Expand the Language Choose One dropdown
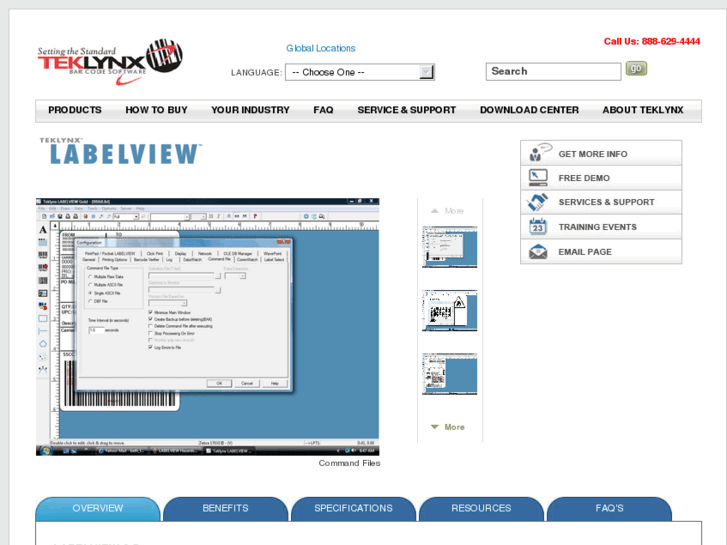The height and width of the screenshot is (545, 727). point(360,72)
